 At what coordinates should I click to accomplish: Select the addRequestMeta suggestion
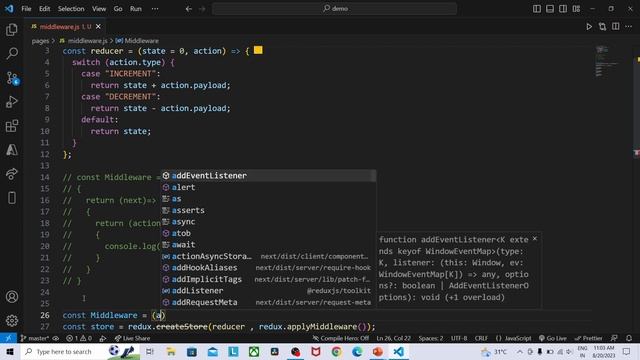[x=268, y=302]
